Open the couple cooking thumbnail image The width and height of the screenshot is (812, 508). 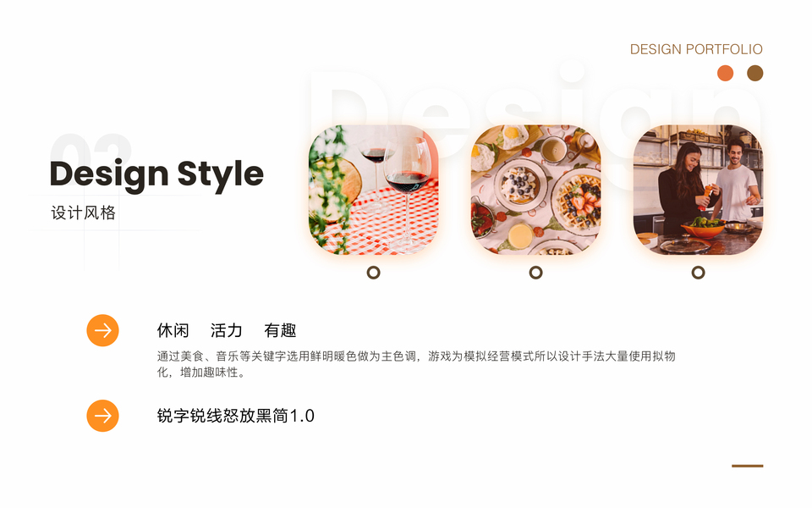698,190
